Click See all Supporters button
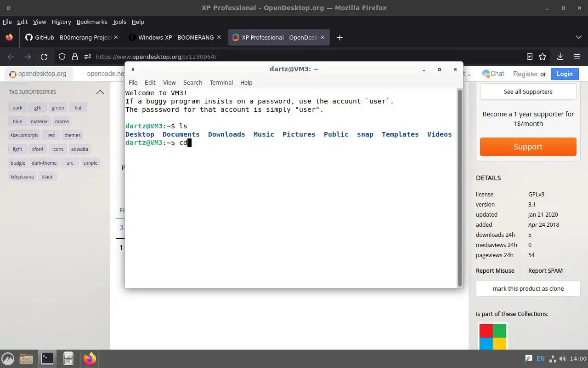 [x=528, y=92]
